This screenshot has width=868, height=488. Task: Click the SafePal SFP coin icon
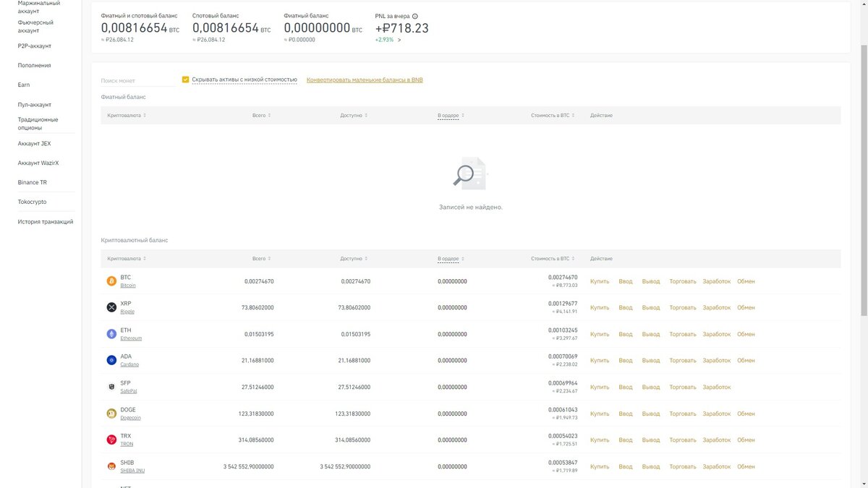point(111,387)
